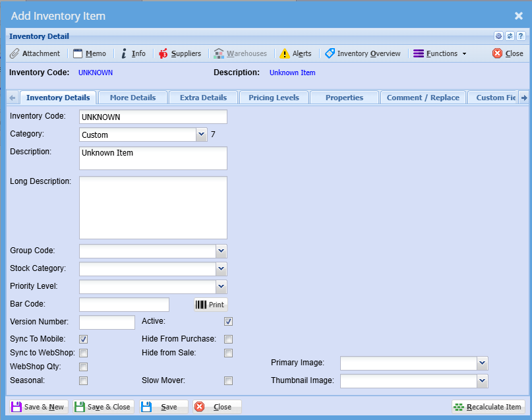Click the Long Description text area
532x420 pixels.
coord(153,208)
